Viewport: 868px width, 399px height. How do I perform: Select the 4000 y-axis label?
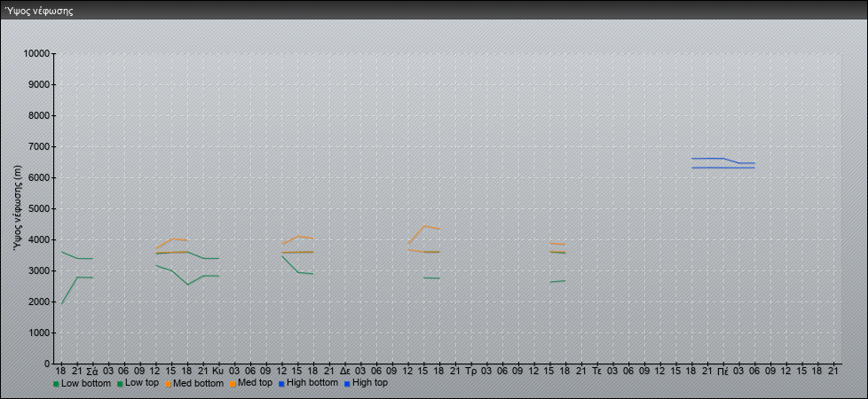[39, 239]
